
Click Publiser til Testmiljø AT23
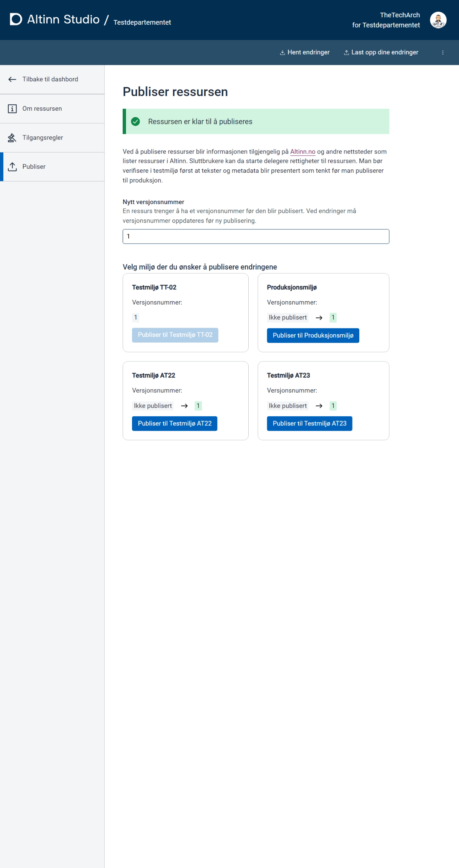click(x=309, y=423)
